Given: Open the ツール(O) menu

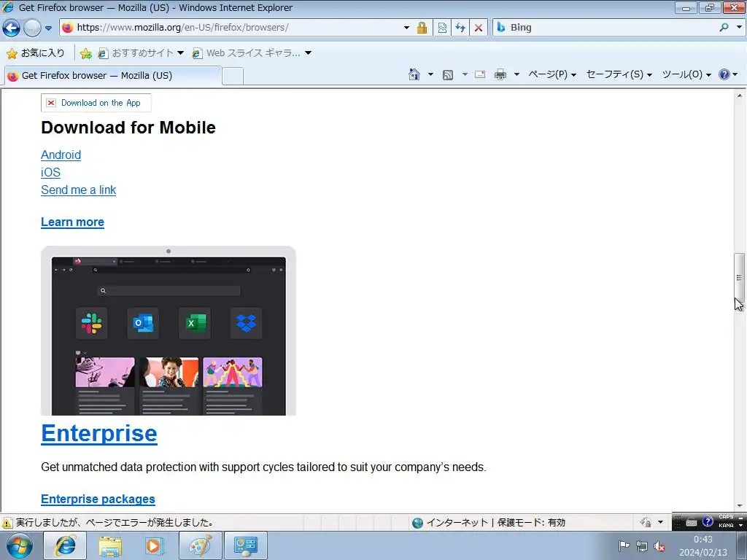Looking at the screenshot, I should coord(686,74).
